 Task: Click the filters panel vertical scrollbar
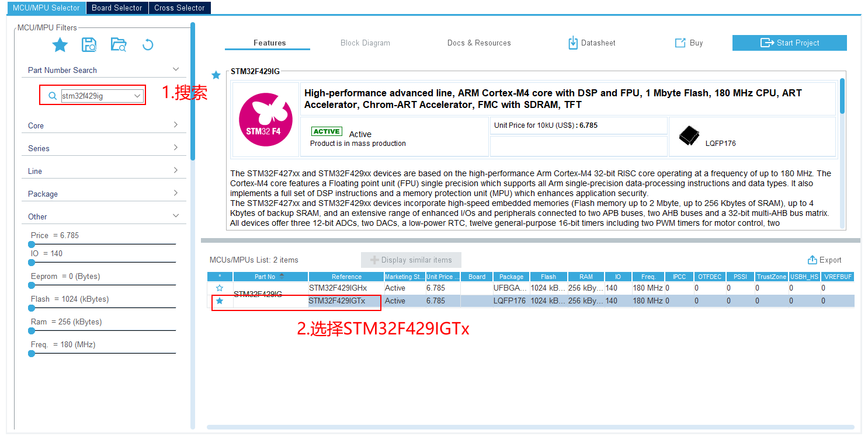193,90
